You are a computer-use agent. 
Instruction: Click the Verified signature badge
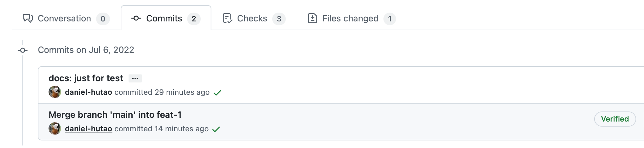click(x=615, y=119)
